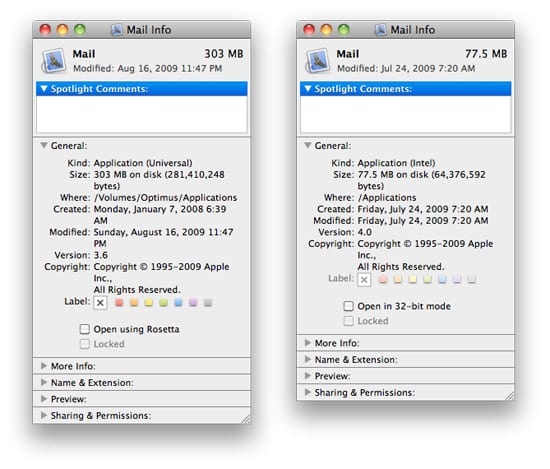Click the 303 MB size in header
This screenshot has height=469, width=550.
[x=224, y=54]
